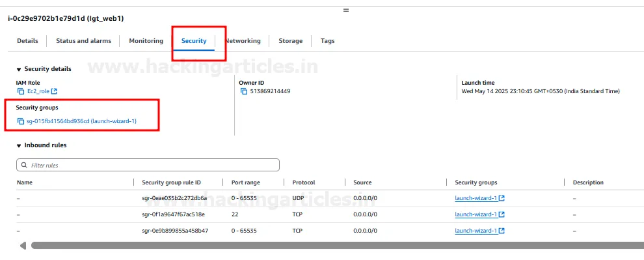The width and height of the screenshot is (644, 260).
Task: Click the horizontal scrollbar track
Action: pos(337,246)
